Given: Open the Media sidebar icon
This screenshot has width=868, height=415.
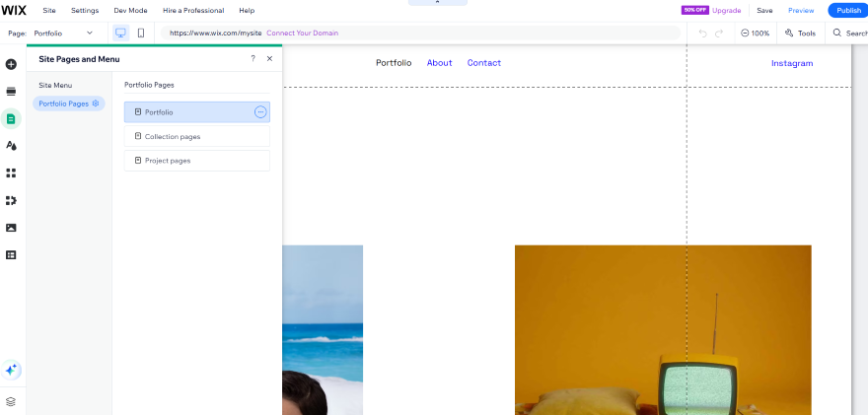Looking at the screenshot, I should pos(11,228).
